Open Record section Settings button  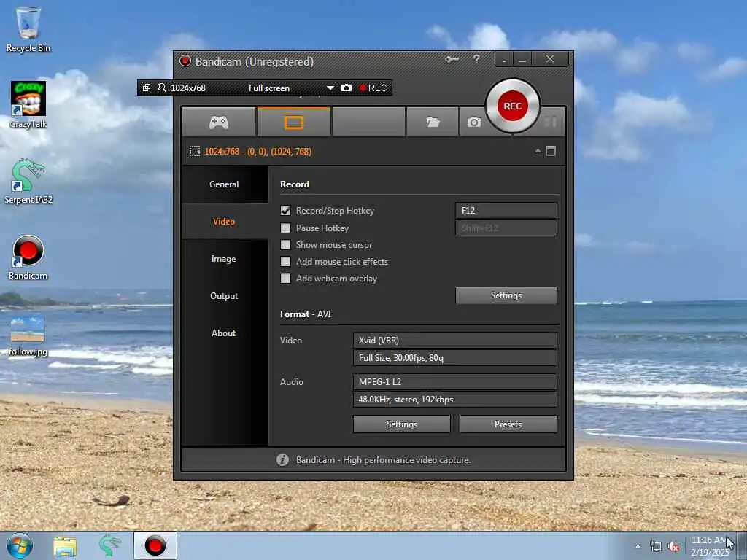point(506,295)
